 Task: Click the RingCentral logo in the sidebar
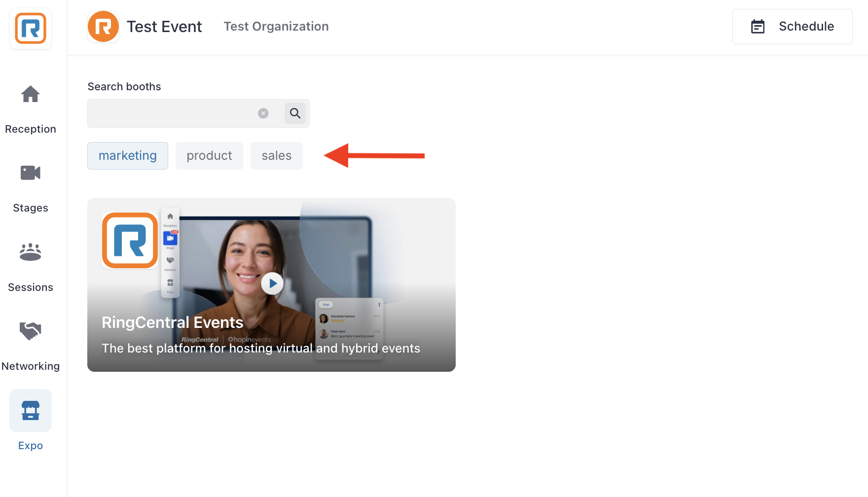[x=31, y=28]
